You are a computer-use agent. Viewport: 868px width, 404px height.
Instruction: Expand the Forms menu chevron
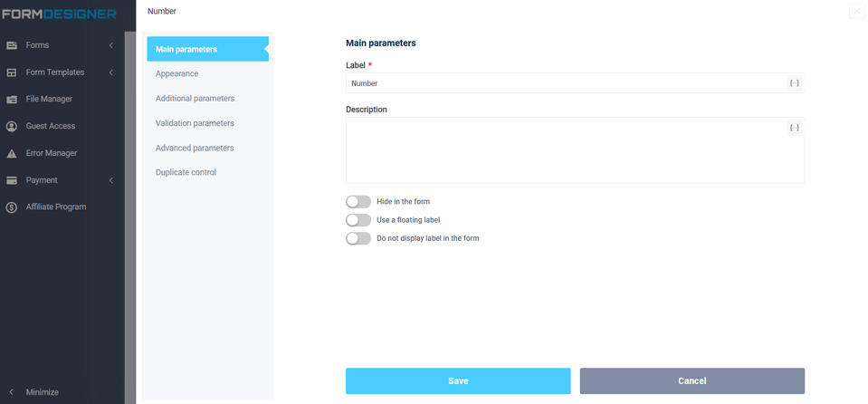pyautogui.click(x=110, y=45)
